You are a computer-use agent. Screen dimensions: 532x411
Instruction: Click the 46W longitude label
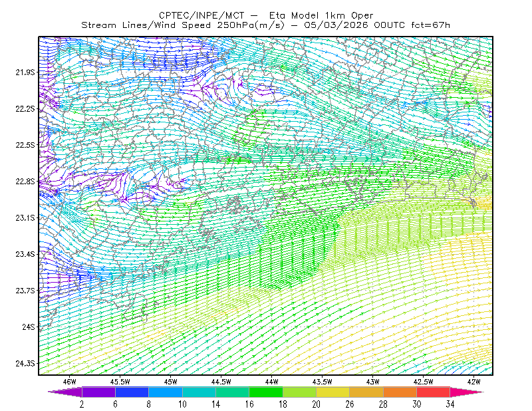(70, 382)
